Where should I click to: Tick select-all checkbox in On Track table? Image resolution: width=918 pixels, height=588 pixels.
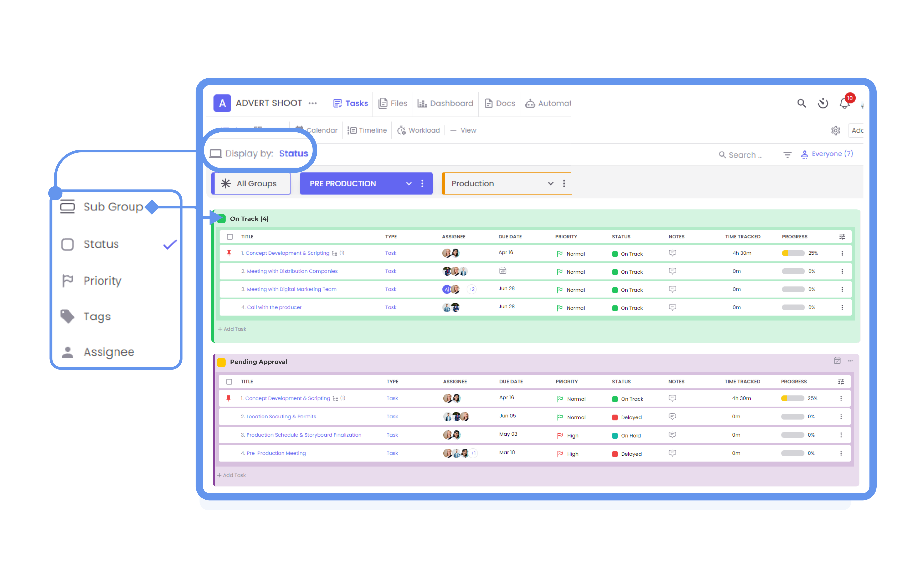coord(230,237)
